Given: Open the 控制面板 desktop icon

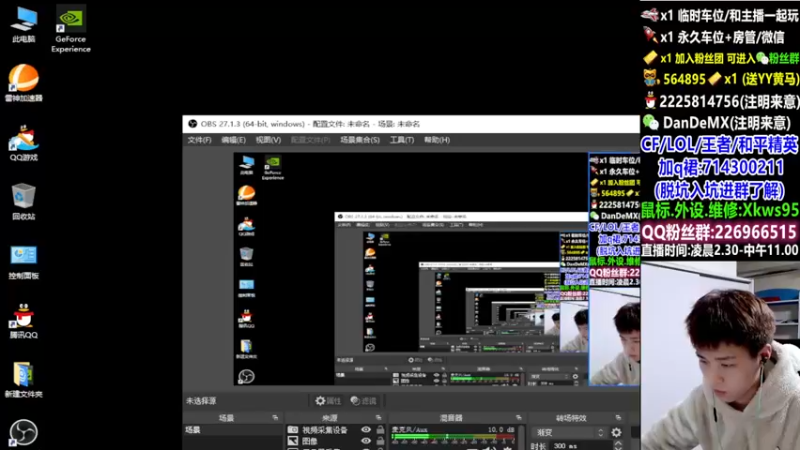Looking at the screenshot, I should click(23, 262).
